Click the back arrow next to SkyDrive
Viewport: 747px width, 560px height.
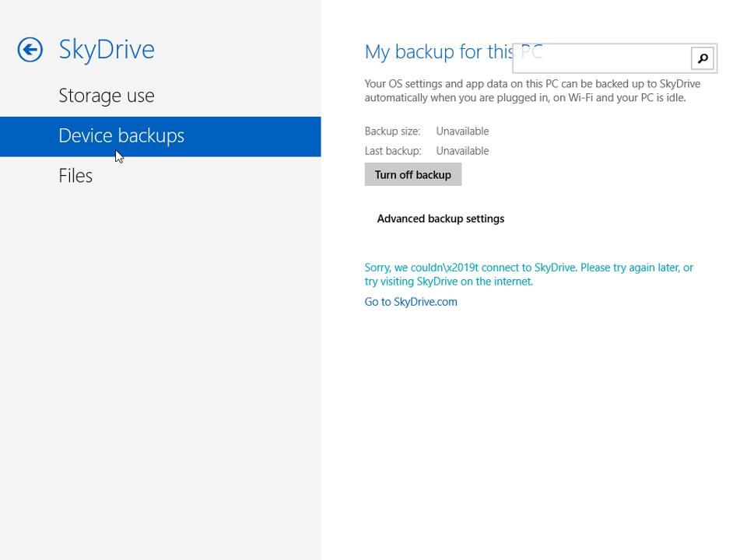(30, 50)
